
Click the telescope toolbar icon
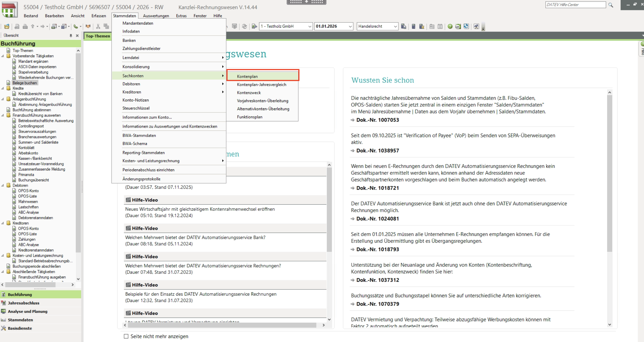476,26
